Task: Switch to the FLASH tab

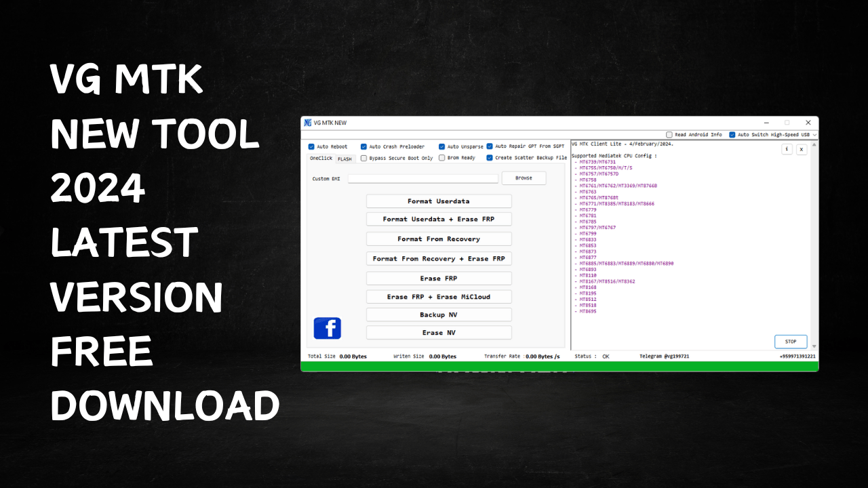Action: pyautogui.click(x=344, y=159)
